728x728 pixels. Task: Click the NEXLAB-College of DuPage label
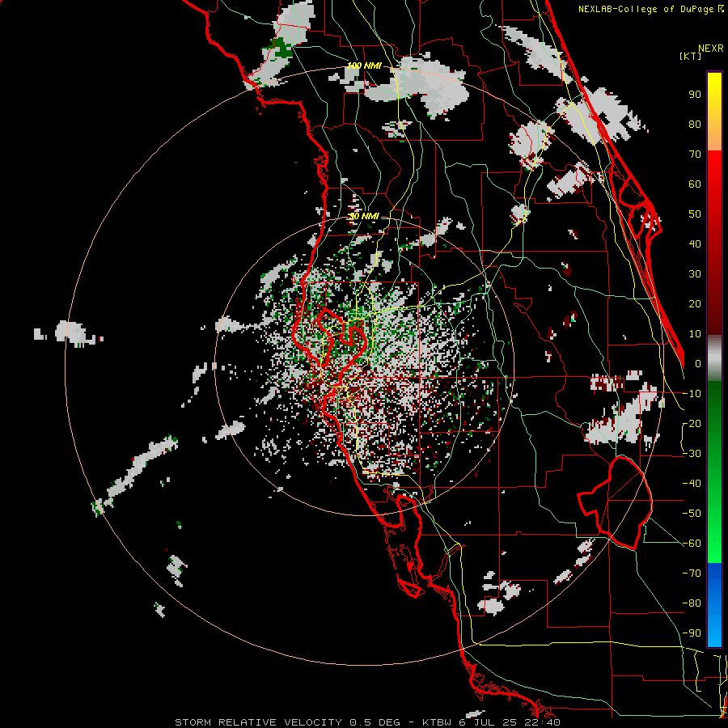point(650,9)
